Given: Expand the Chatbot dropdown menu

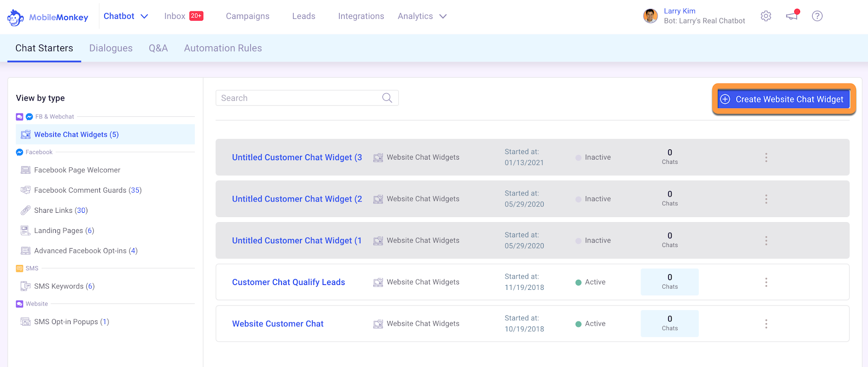Looking at the screenshot, I should [x=144, y=16].
